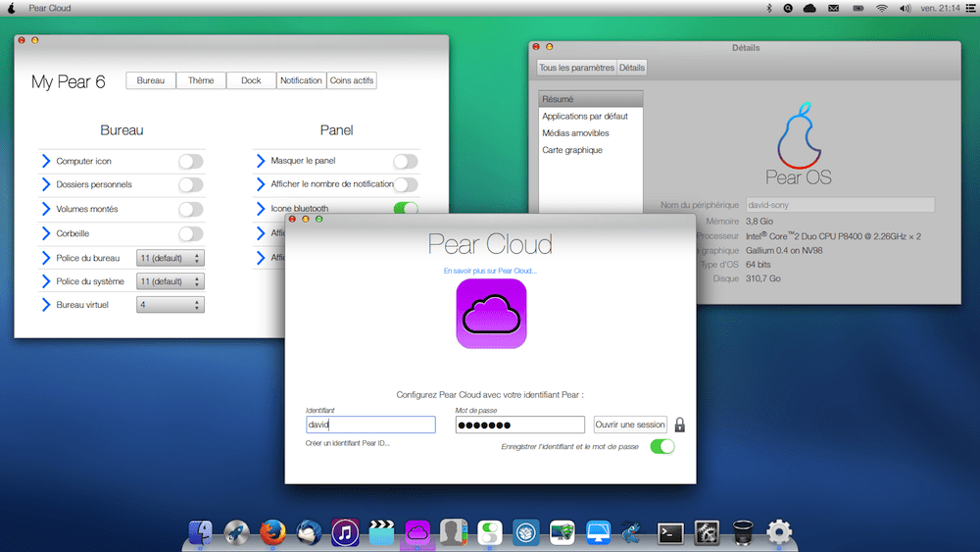Open the Police du bureau dropdown

click(171, 258)
